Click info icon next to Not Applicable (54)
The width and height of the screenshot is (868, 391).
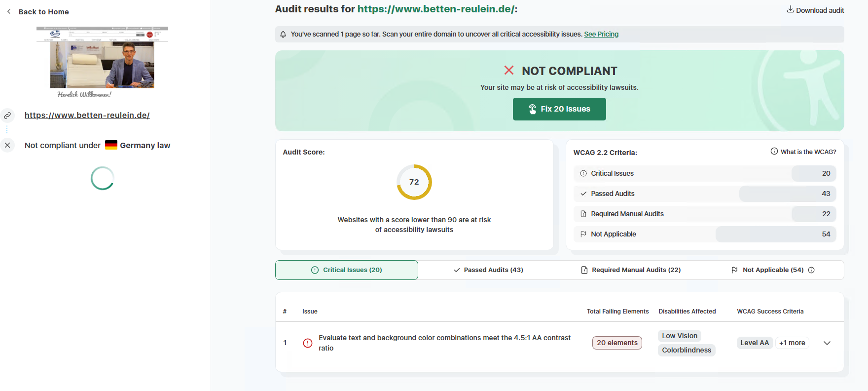pos(811,270)
